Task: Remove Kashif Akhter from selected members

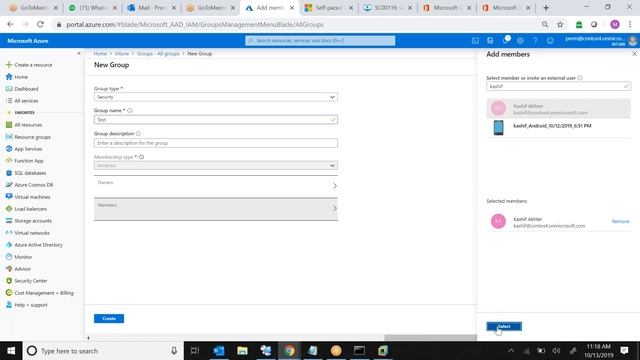Action: point(620,222)
